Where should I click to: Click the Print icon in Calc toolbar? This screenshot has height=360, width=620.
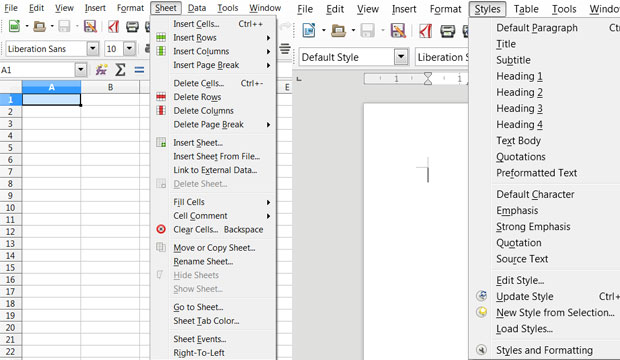[x=132, y=27]
